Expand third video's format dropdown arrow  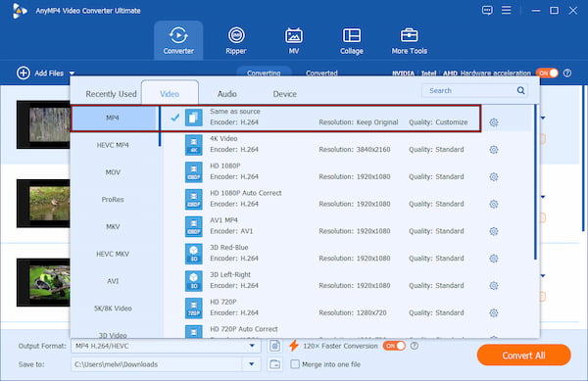pyautogui.click(x=543, y=276)
